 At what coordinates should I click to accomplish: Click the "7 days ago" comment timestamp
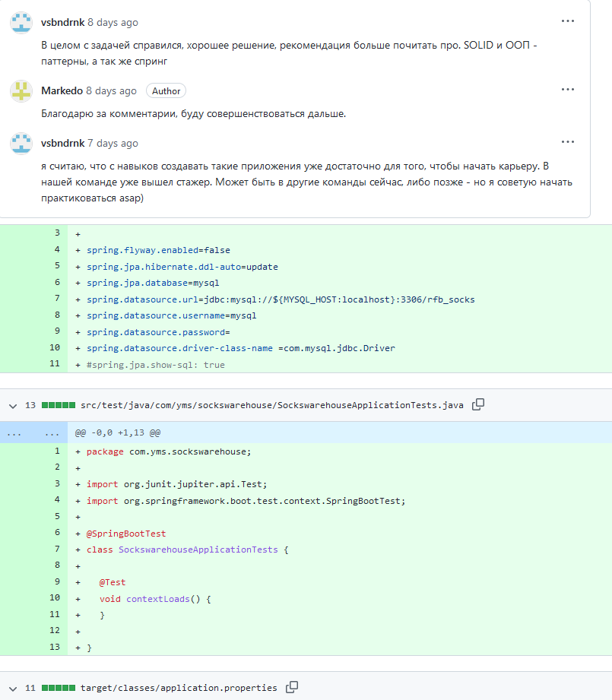coord(113,143)
